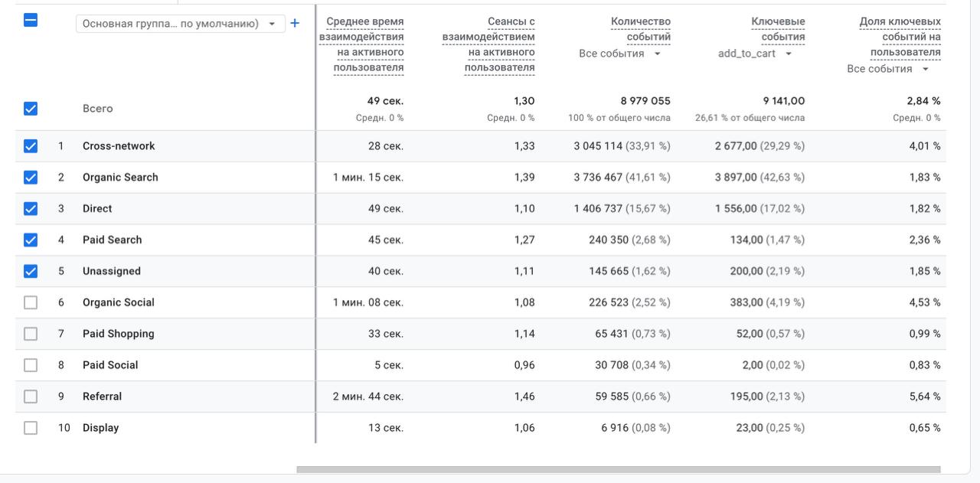Uncheck the Cross-network row checkbox
The image size is (980, 483).
click(x=31, y=146)
